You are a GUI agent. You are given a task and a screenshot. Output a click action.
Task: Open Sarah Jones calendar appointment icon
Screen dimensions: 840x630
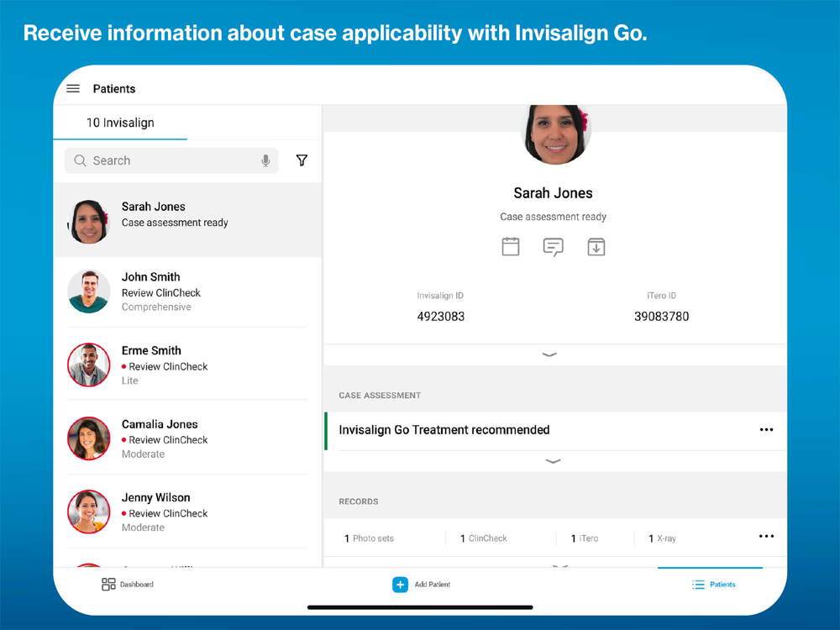tap(511, 246)
